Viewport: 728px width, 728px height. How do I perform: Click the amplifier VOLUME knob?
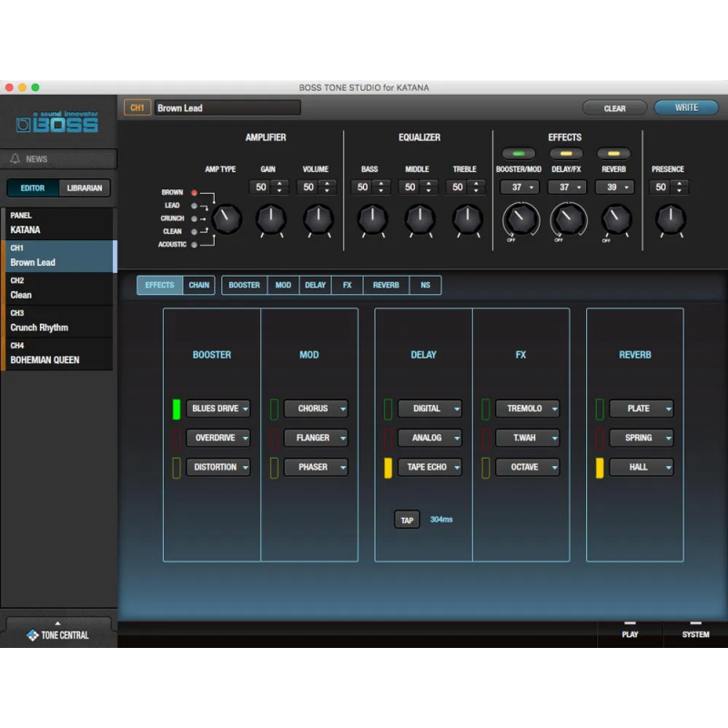pos(318,219)
